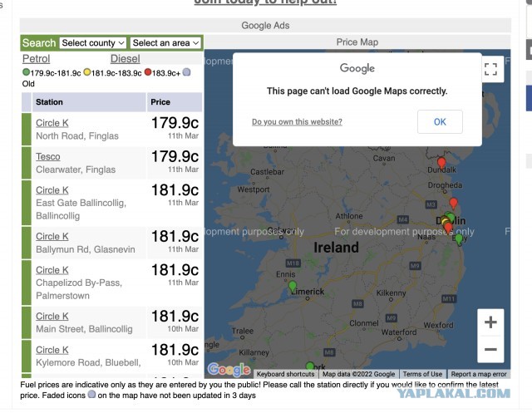Zoom in with the map plus button
The image size is (532, 418).
(490, 322)
